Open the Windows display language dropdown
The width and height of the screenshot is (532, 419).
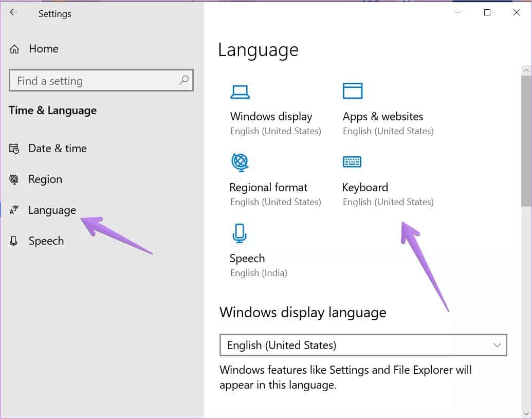point(363,345)
